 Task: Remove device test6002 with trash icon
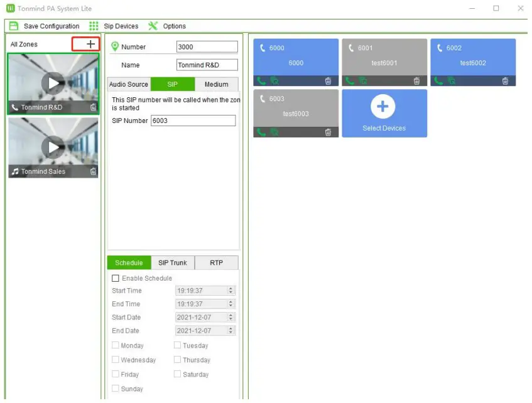tap(505, 81)
